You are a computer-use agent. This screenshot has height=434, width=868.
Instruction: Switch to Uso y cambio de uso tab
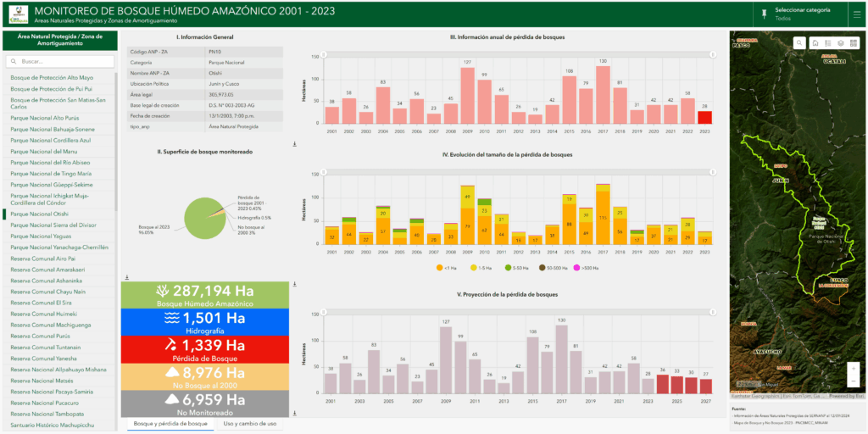[x=248, y=424]
